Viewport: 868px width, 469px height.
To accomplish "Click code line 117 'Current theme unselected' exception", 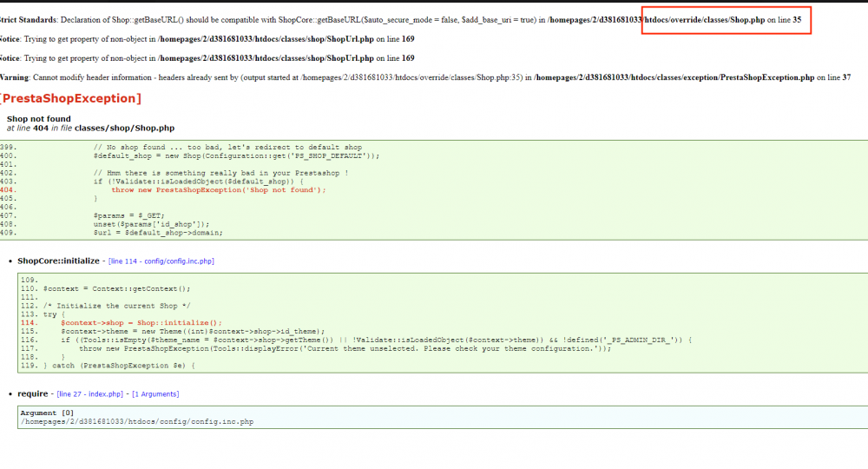I will click(x=345, y=349).
